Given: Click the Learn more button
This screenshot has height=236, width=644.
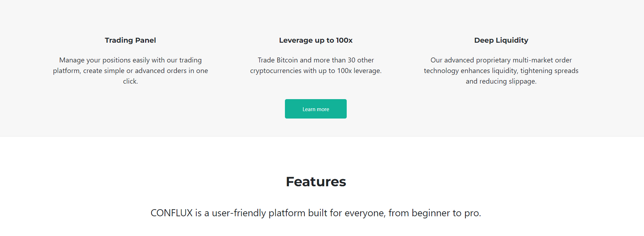Looking at the screenshot, I should pos(316,109).
